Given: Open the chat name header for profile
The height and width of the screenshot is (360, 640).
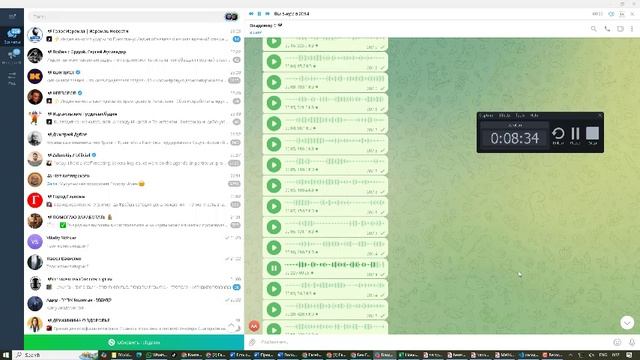Looking at the screenshot, I should pos(265,25).
